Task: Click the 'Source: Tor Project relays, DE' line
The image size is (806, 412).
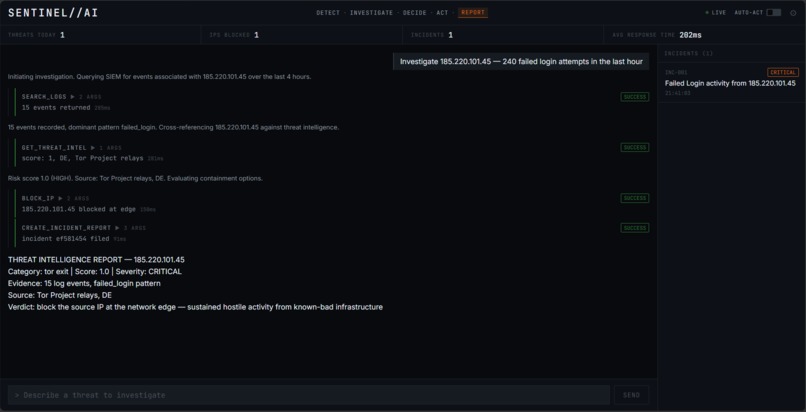Action: tap(60, 295)
